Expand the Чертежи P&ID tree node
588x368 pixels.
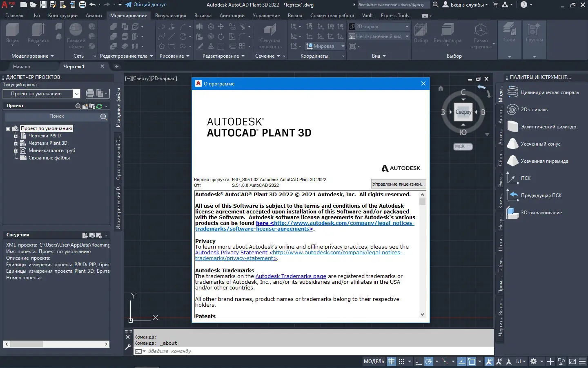[x=16, y=136]
